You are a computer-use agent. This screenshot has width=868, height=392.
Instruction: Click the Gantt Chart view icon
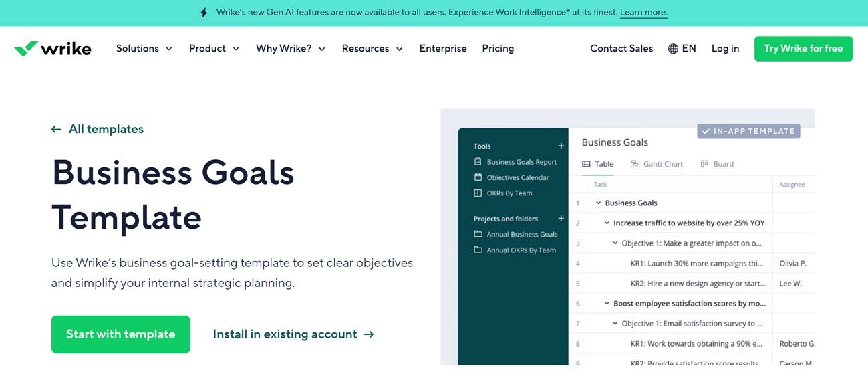pos(635,164)
